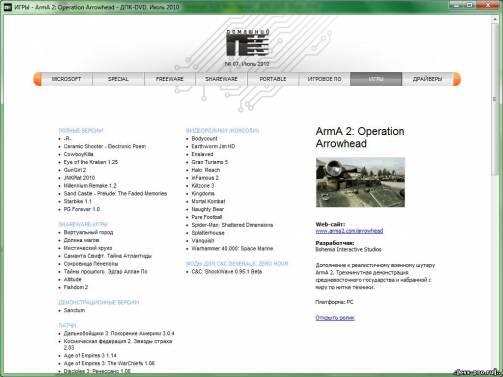Open JNKPlat 2010 entry
This screenshot has width=503, height=377.
coord(79,178)
